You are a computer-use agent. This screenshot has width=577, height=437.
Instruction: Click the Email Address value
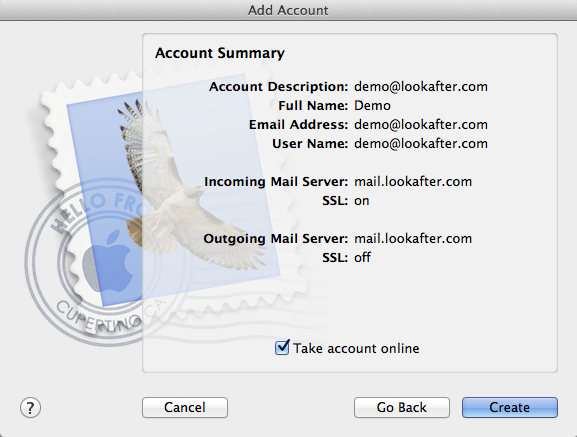421,125
